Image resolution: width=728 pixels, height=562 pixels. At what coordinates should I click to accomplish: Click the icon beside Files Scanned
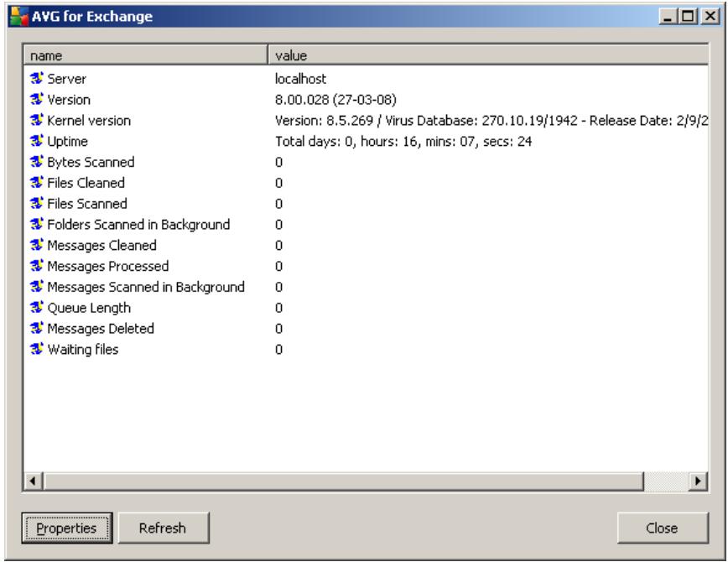[x=37, y=204]
